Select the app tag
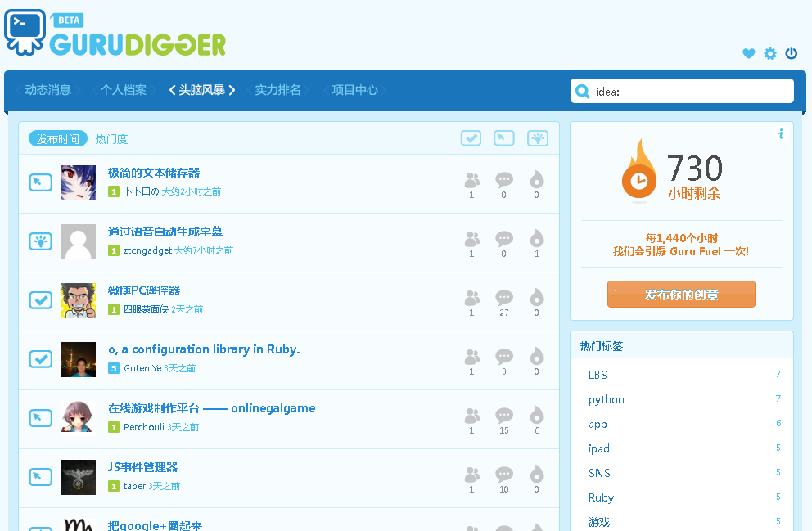This screenshot has width=812, height=531. (598, 425)
